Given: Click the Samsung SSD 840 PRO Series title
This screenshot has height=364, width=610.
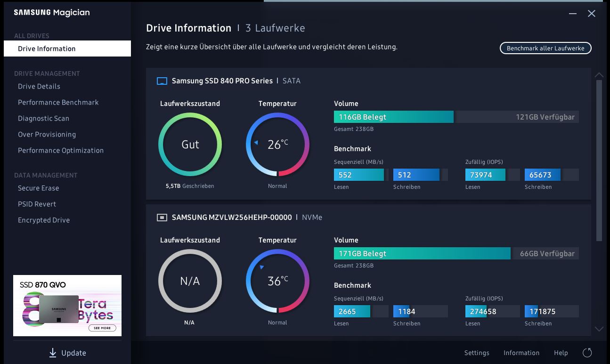Looking at the screenshot, I should tap(222, 81).
